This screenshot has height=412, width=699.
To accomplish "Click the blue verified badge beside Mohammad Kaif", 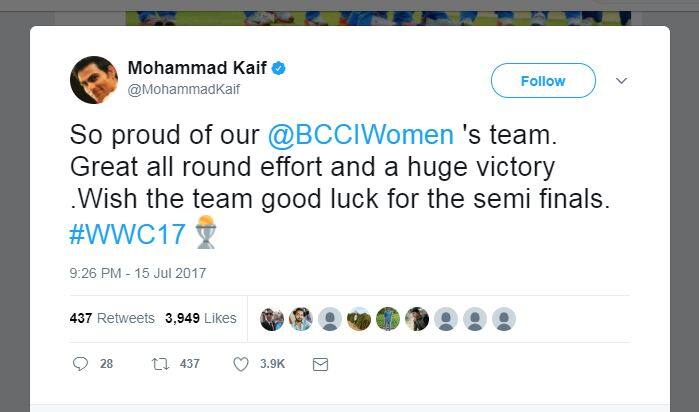I will tap(280, 68).
